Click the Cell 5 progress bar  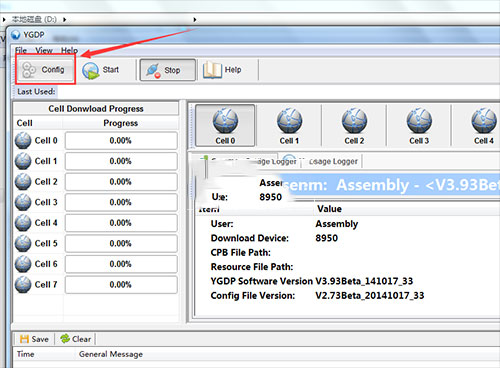[x=121, y=243]
